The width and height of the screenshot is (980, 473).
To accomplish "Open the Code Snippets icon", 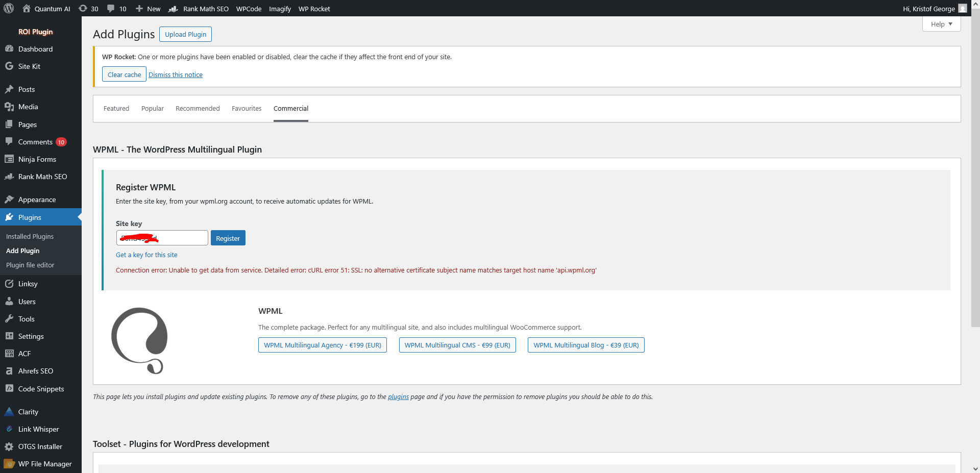I will point(9,389).
